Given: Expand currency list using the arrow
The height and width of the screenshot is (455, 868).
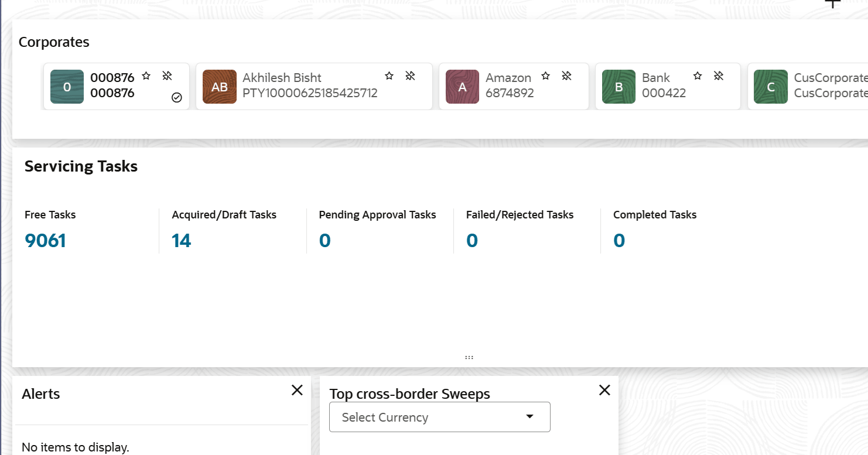Looking at the screenshot, I should point(529,416).
